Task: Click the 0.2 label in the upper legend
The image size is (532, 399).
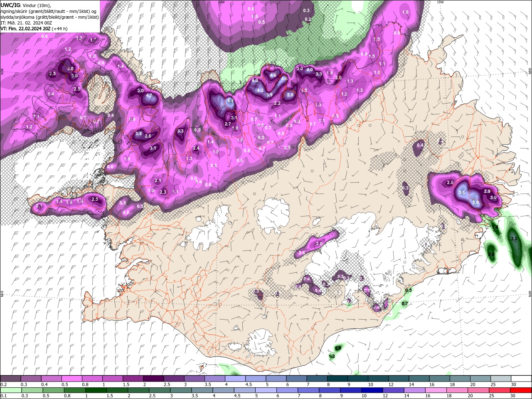Action: [x=3, y=384]
